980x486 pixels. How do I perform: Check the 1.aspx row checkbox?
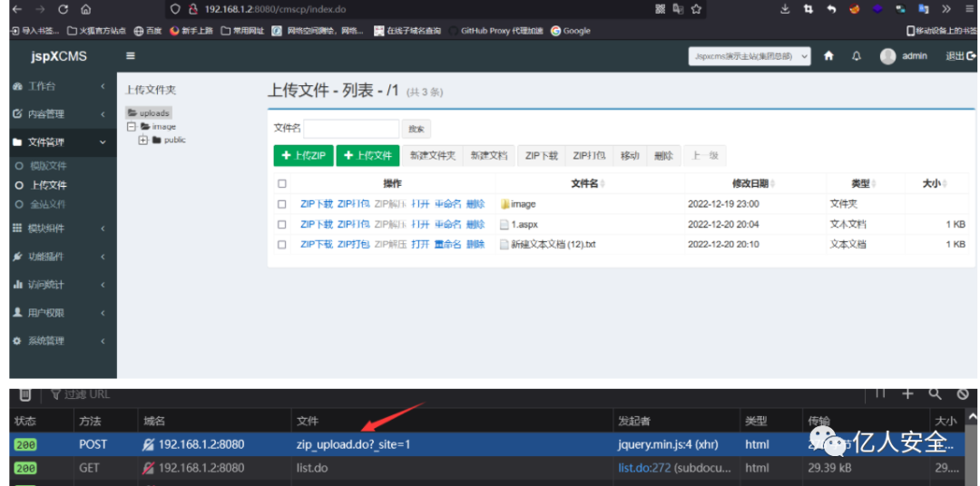tap(282, 224)
